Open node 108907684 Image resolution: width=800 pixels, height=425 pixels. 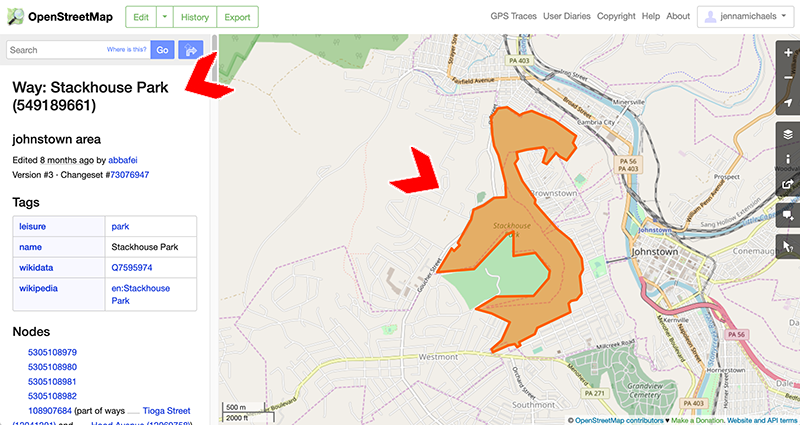50,410
